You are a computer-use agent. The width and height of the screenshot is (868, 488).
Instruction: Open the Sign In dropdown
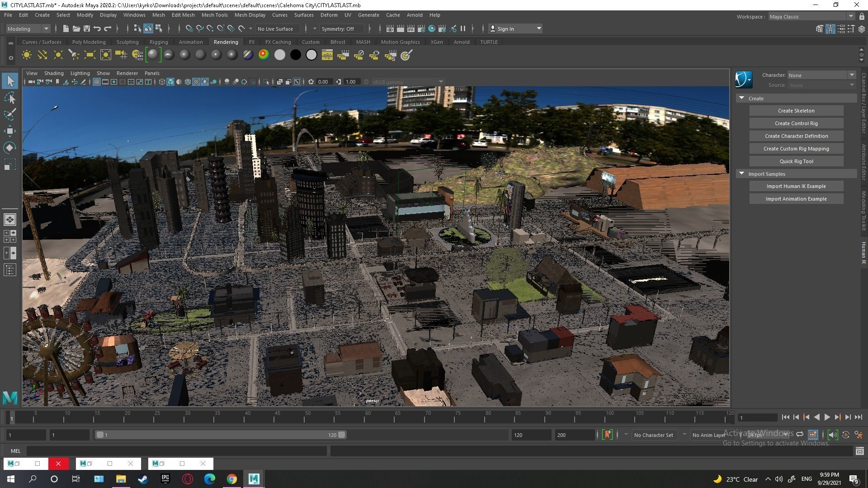click(515, 28)
